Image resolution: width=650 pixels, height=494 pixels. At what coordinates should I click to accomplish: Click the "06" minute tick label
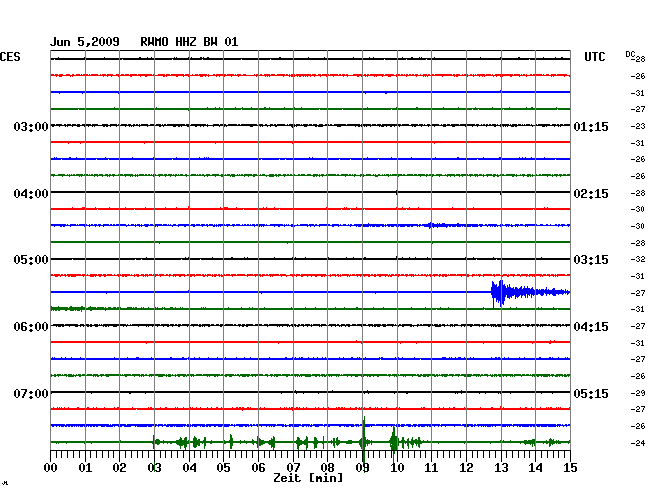click(x=258, y=468)
